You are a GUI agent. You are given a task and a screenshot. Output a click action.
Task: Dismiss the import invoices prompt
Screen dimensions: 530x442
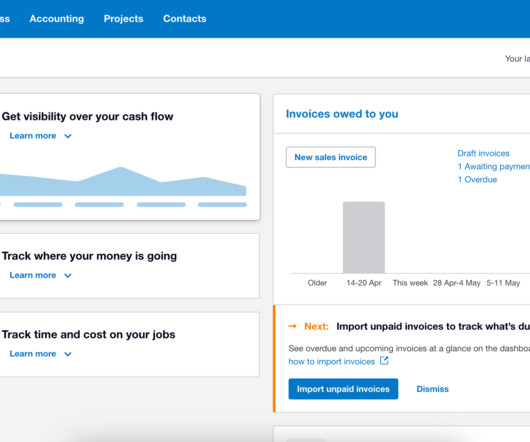(432, 389)
